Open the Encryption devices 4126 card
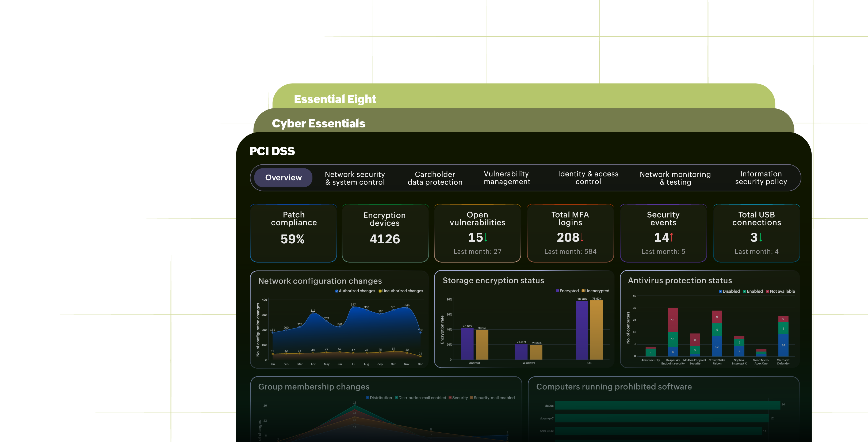 [385, 233]
